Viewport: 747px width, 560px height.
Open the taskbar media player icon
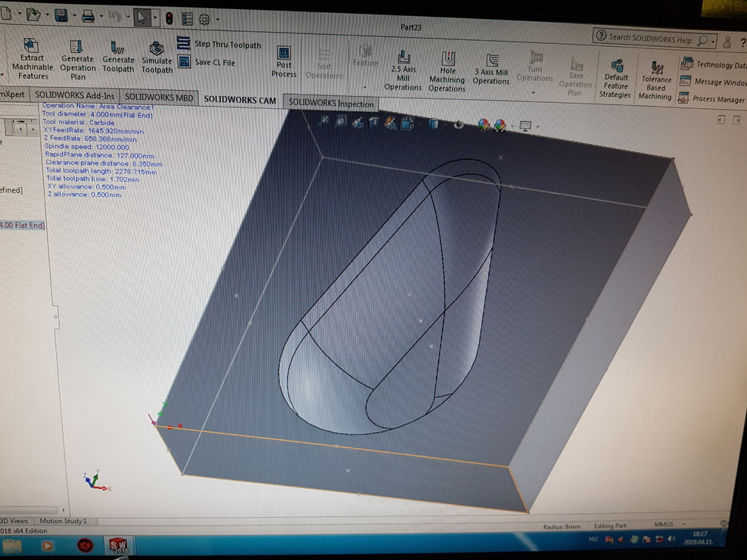[47, 545]
